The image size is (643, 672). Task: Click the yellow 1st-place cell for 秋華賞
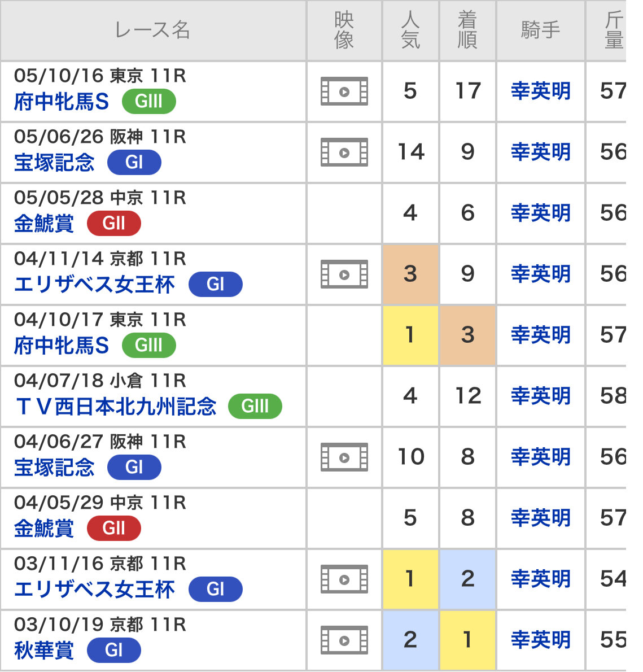click(467, 640)
